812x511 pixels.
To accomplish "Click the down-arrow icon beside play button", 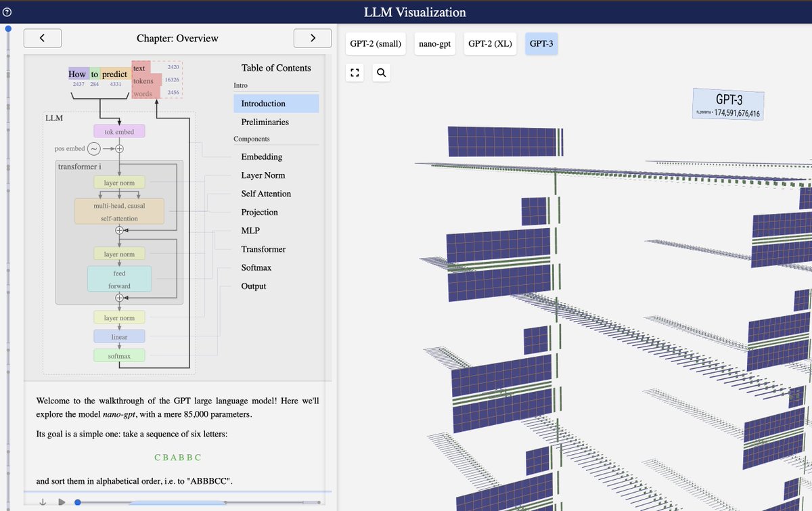I will pos(43,502).
